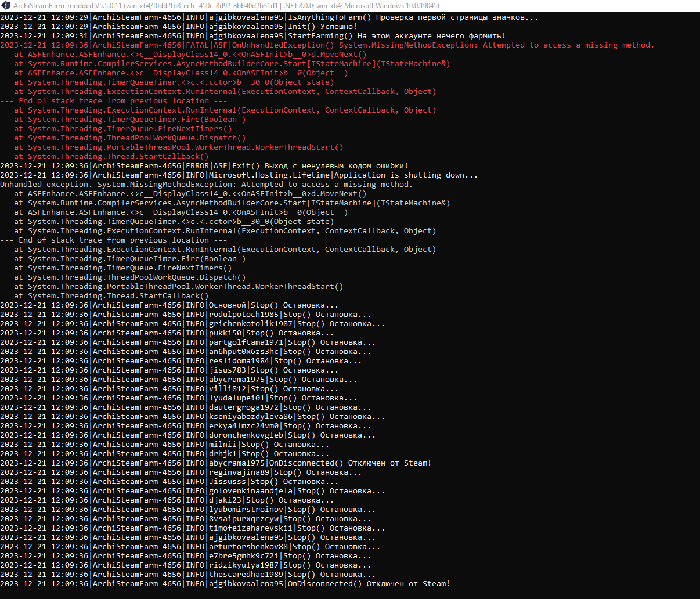Select the dautergroga1972 Stop() line

pos(186,407)
